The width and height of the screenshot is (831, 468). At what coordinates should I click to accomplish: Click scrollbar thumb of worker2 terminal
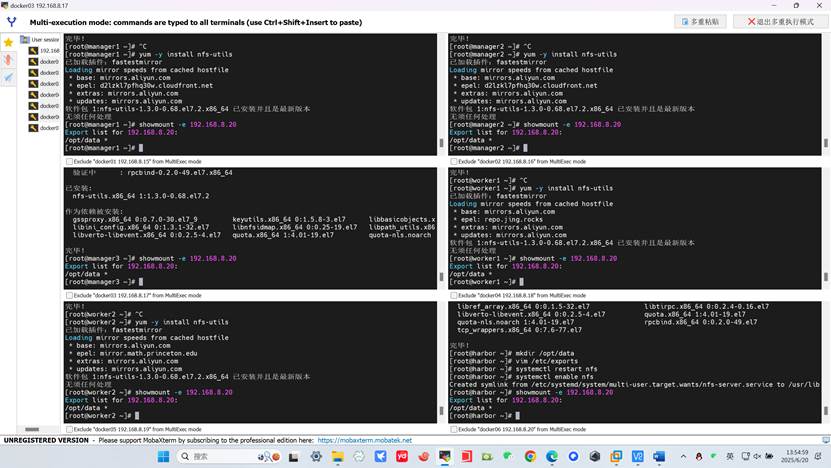pos(441,411)
